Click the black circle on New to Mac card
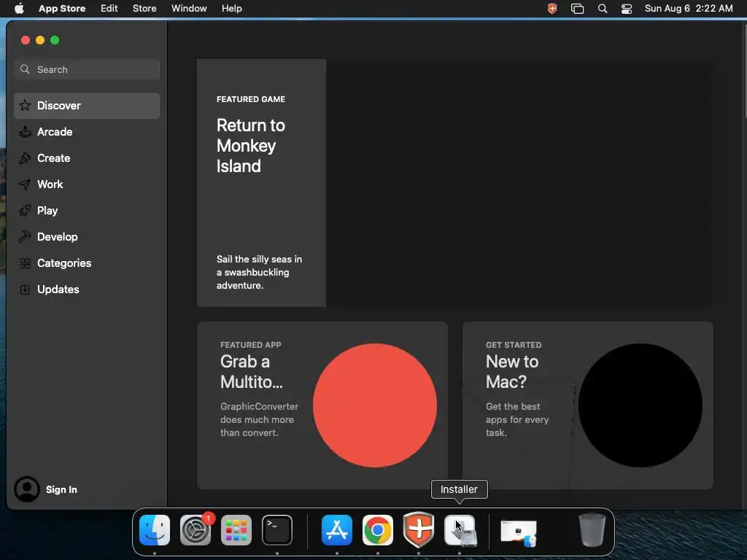Screen dimensions: 747x560 640,405
